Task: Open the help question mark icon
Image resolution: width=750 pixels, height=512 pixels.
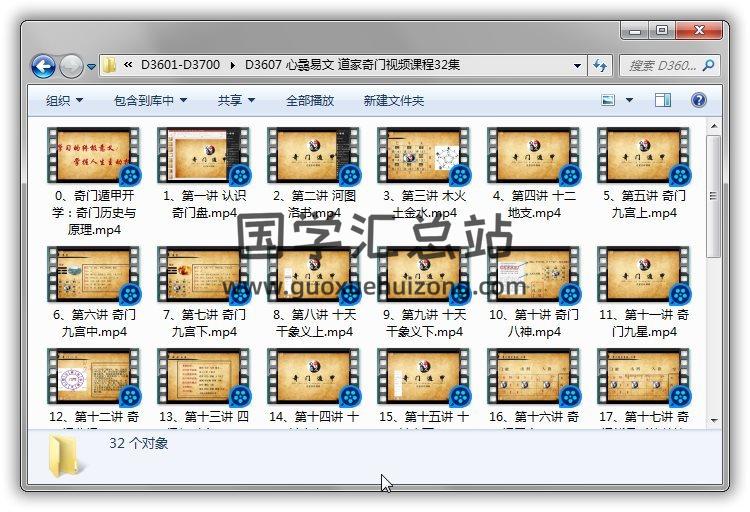Action: tap(698, 100)
